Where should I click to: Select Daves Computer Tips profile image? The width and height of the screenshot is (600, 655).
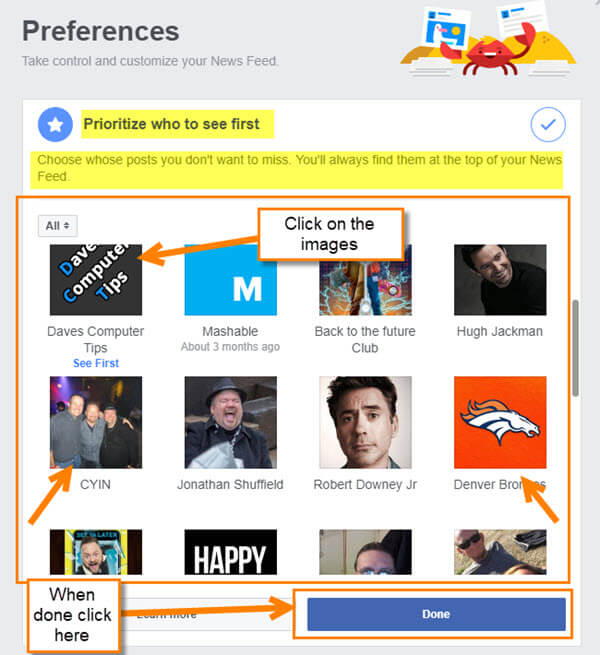[x=96, y=279]
